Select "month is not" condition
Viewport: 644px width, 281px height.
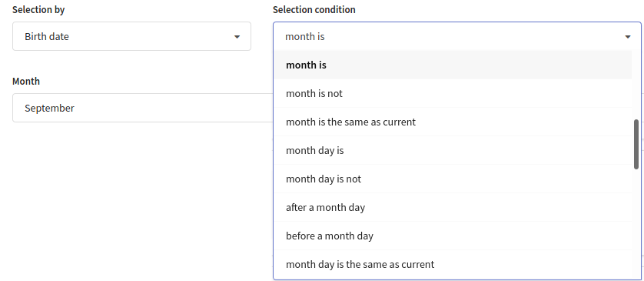coord(453,93)
